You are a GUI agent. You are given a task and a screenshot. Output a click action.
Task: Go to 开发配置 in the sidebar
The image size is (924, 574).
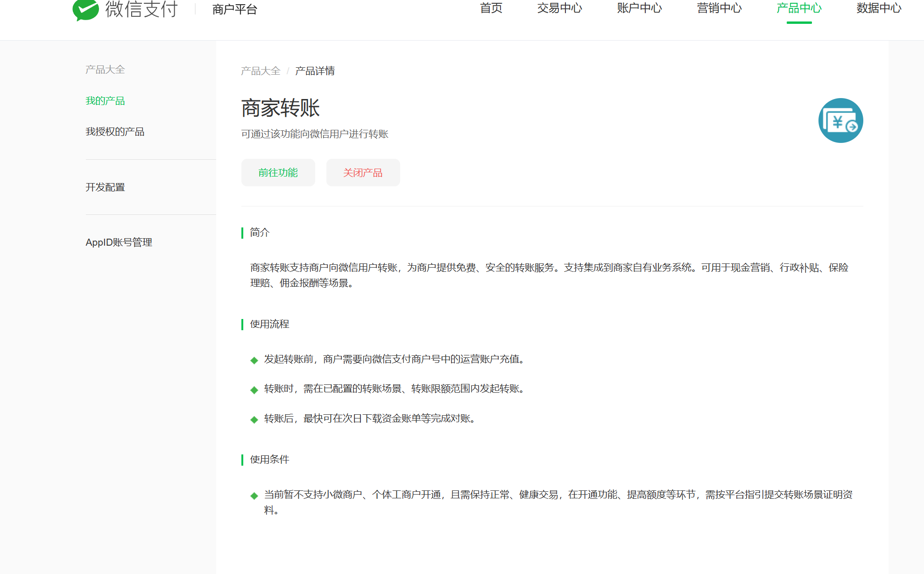105,187
